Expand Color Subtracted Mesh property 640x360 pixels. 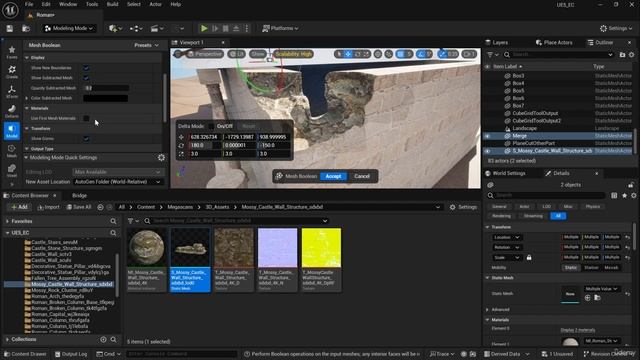(27, 98)
